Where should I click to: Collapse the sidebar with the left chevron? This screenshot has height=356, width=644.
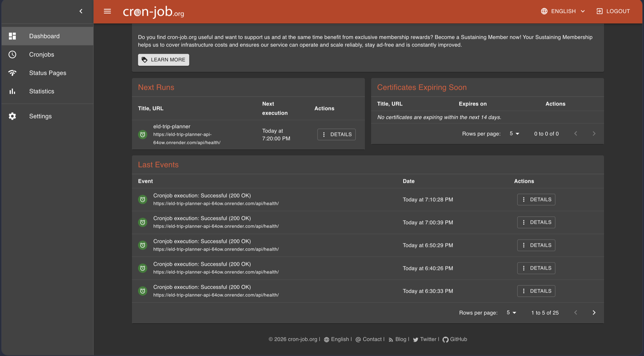pos(81,11)
